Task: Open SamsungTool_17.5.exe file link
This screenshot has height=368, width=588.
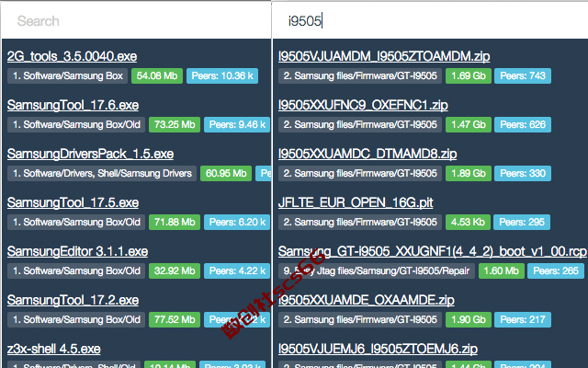Action: point(73,202)
